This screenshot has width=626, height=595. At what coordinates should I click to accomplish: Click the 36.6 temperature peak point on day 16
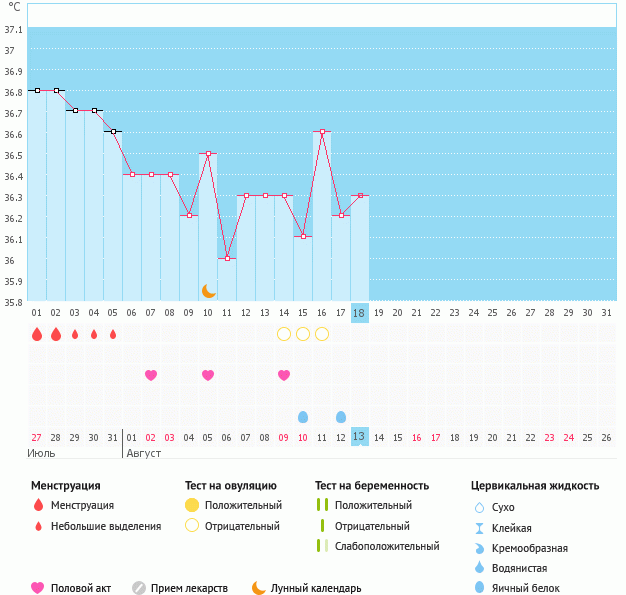click(322, 132)
